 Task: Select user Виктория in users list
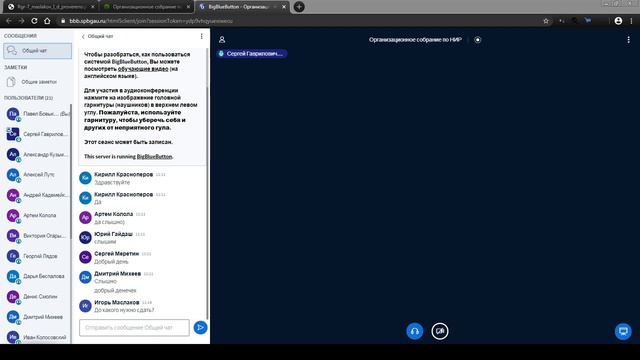pyautogui.click(x=37, y=236)
